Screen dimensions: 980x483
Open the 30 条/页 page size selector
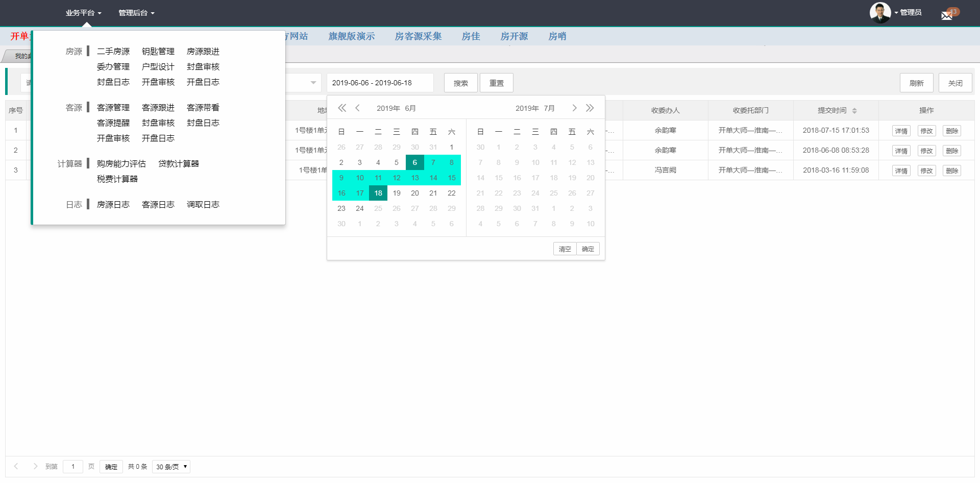tap(171, 467)
